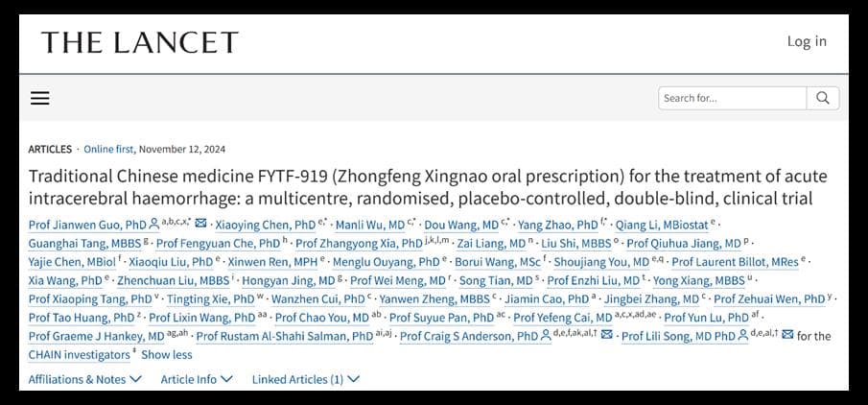Click the magnifying glass search button

[x=823, y=98]
